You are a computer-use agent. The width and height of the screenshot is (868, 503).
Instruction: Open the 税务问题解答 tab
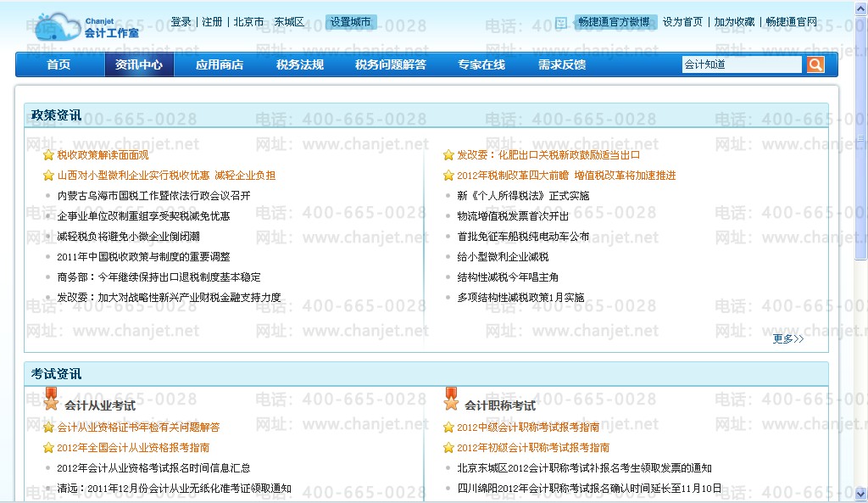coord(391,64)
